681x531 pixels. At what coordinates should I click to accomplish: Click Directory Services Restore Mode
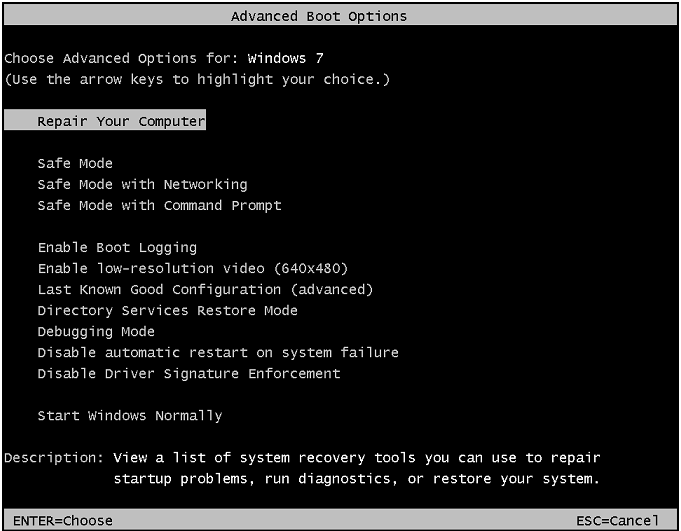pyautogui.click(x=167, y=310)
